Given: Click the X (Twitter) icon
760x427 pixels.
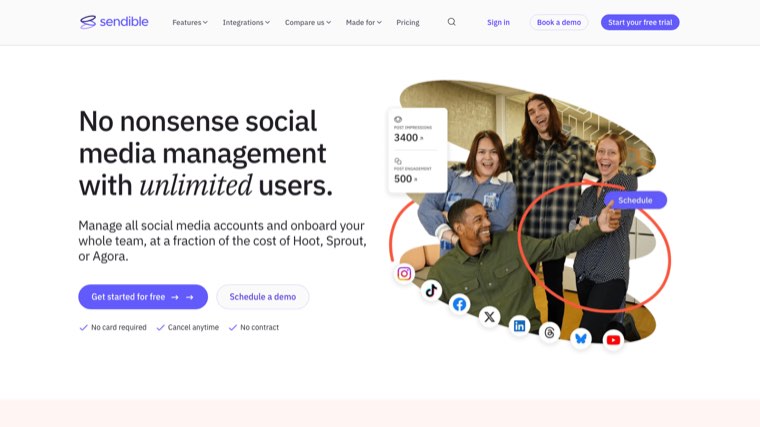Looking at the screenshot, I should point(490,317).
